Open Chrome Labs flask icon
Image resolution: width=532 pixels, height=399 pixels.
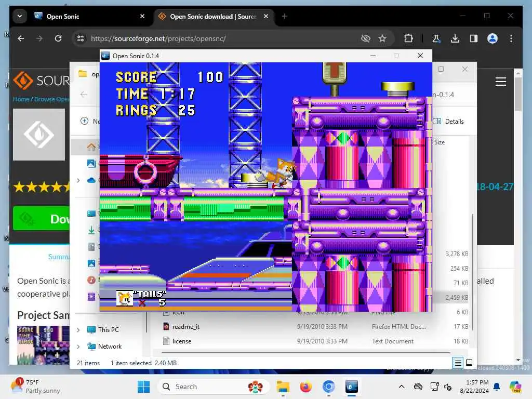436,38
